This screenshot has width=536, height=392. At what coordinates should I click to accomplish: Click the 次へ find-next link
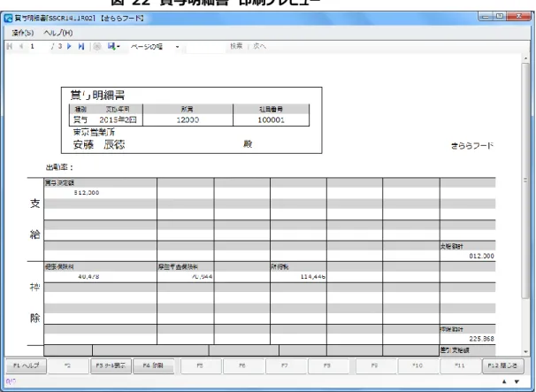[x=259, y=46]
